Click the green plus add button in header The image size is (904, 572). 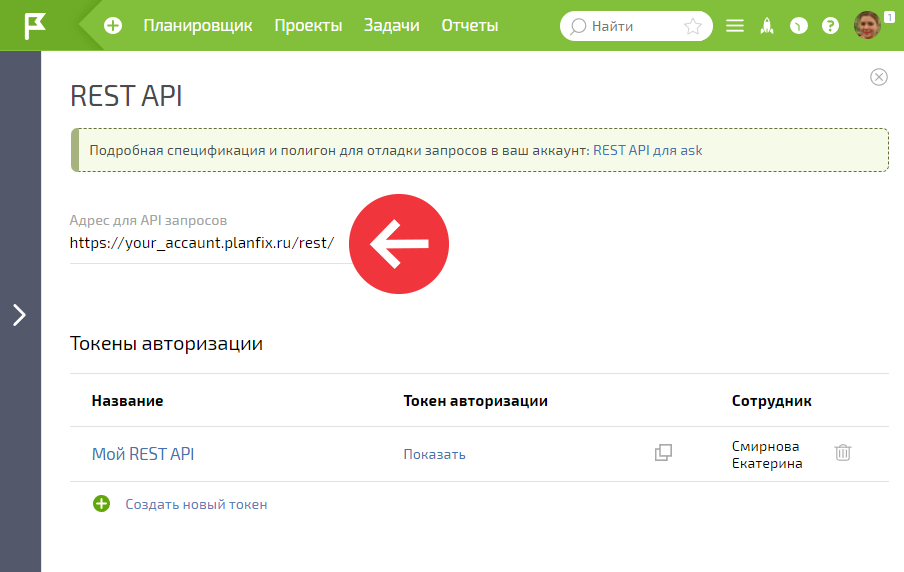113,25
